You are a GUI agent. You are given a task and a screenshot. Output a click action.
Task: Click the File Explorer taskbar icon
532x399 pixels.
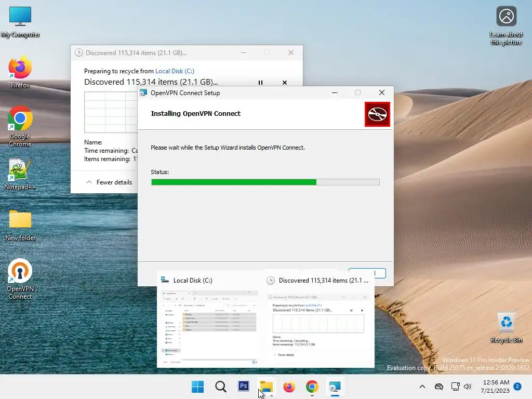(x=267, y=387)
